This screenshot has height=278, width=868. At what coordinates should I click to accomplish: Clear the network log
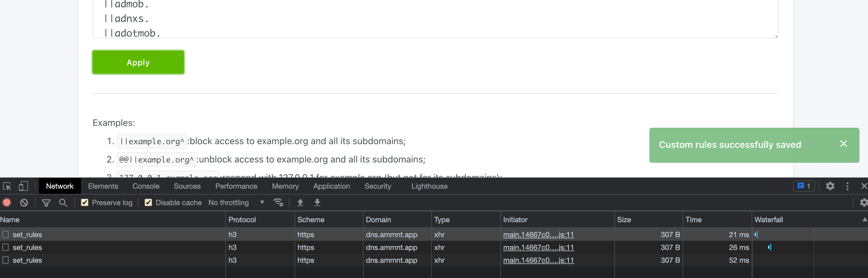pos(24,202)
